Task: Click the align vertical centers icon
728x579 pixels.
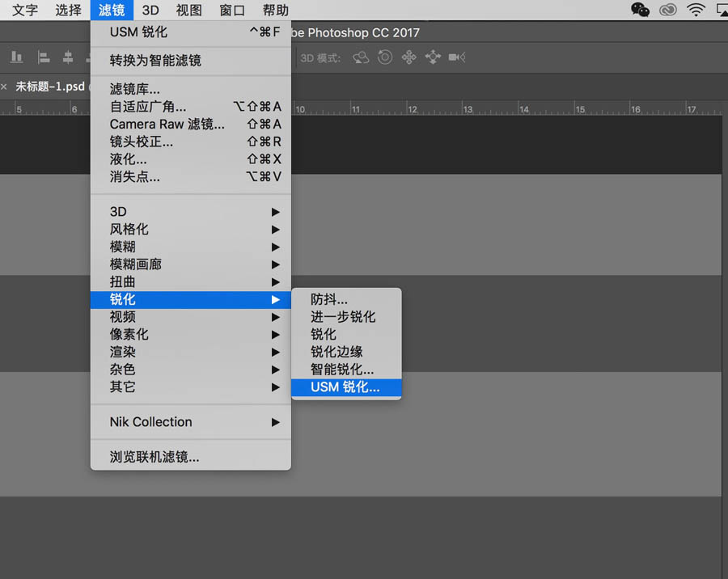Action: click(x=68, y=57)
